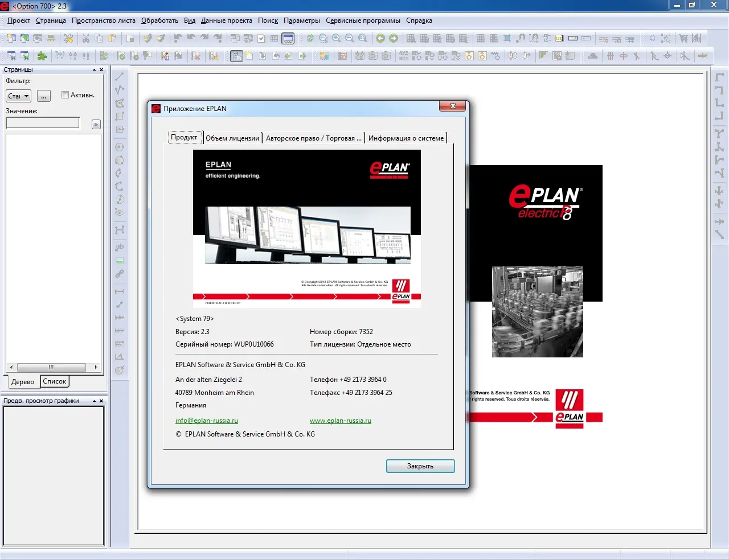Click the Значение input field
This screenshot has width=729, height=560.
pos(43,122)
